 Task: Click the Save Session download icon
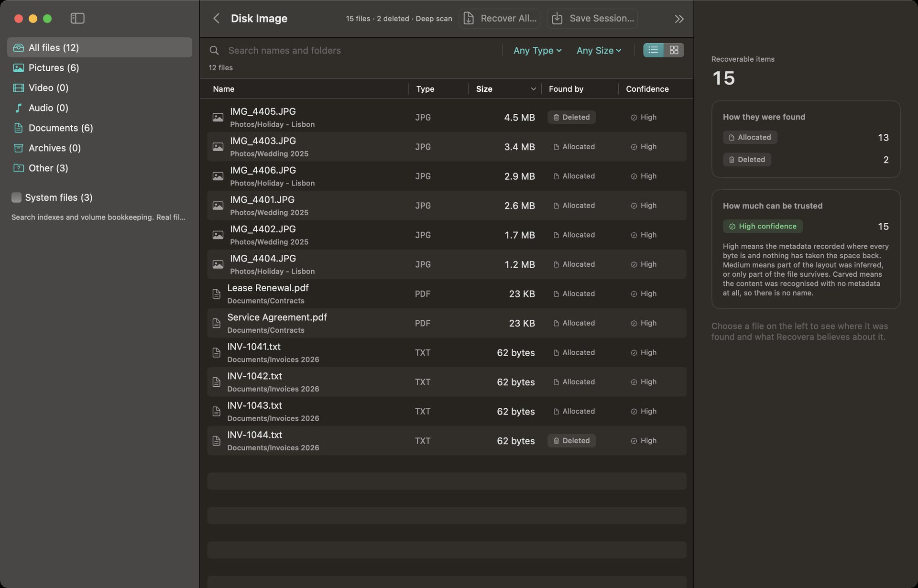pos(557,18)
